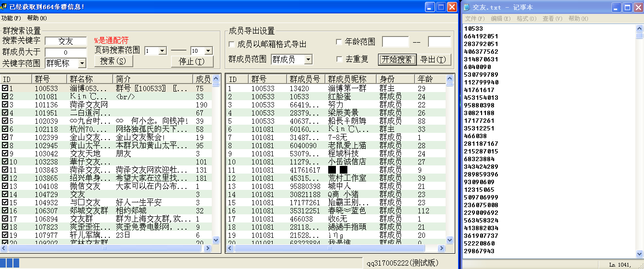Click the 搜索关键字 field containing 交友
Screen dimensions: 644x269
click(66, 41)
